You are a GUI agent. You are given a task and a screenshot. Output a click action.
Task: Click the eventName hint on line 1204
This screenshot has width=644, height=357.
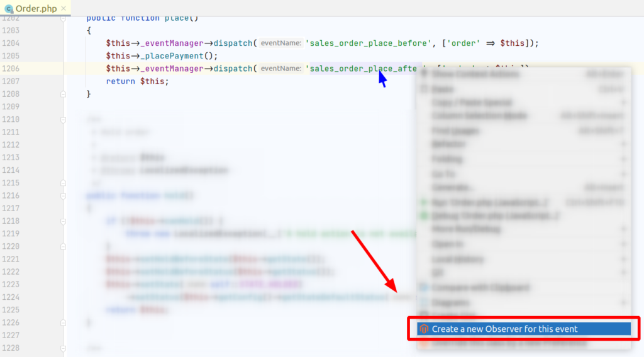pyautogui.click(x=280, y=43)
